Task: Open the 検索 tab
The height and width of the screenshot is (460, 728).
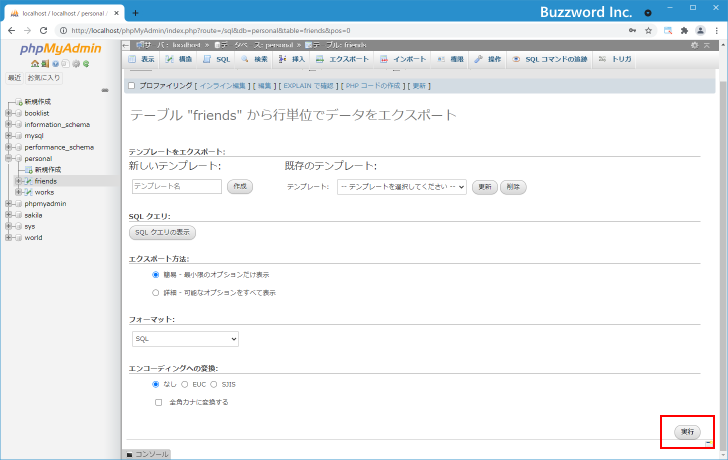Action: 254,59
